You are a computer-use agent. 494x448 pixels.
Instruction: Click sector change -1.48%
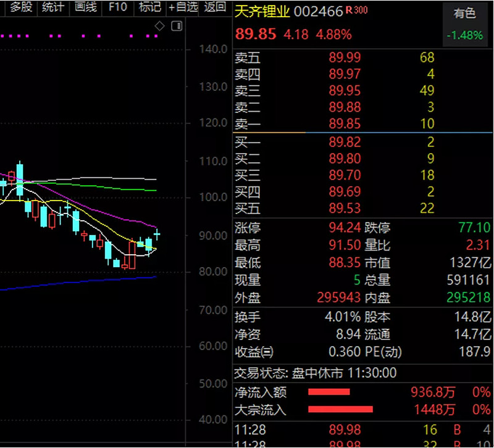465,35
